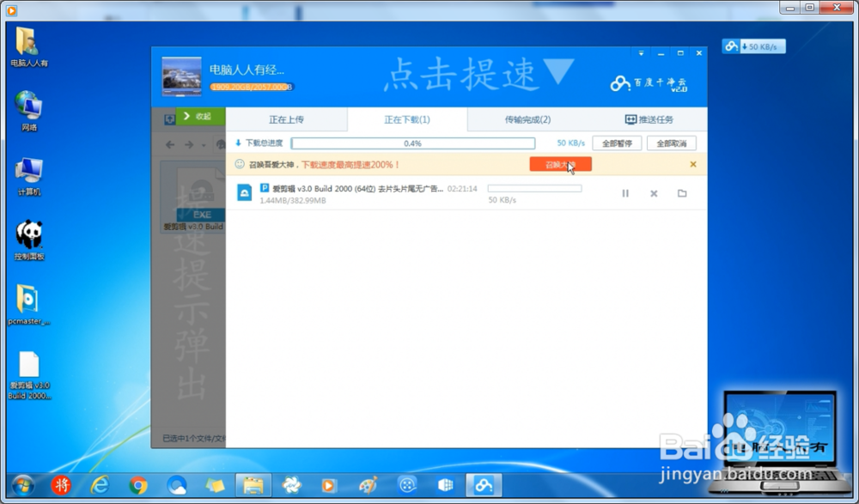Switch to the 正在上传 tab

tap(286, 119)
